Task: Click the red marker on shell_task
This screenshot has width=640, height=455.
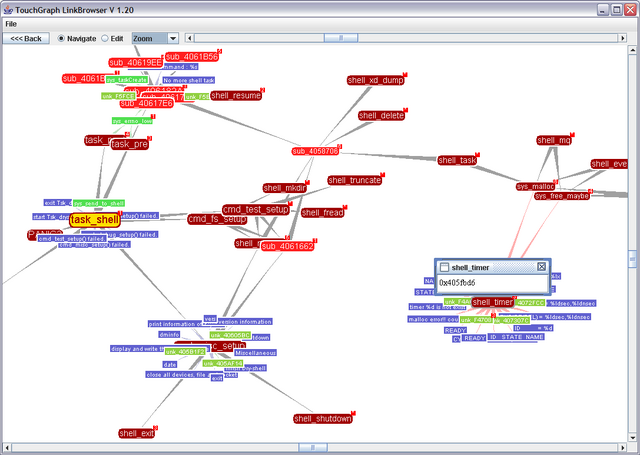Action: pos(478,155)
